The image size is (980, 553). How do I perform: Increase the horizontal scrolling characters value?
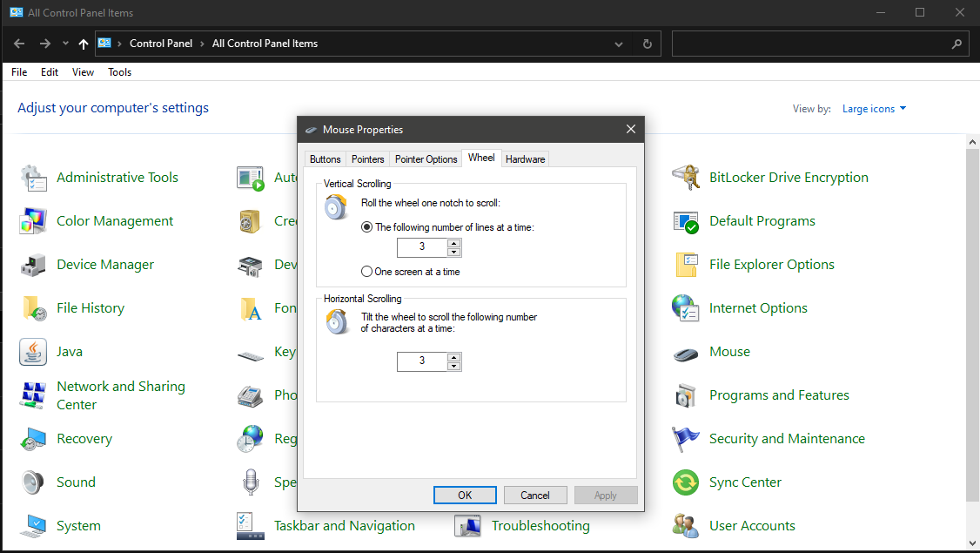tap(454, 357)
